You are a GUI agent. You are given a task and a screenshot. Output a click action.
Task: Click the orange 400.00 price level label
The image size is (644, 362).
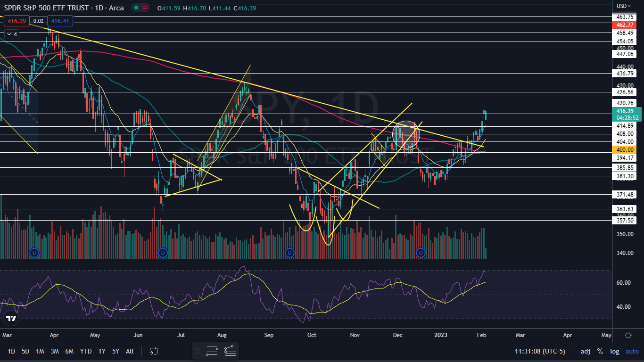pos(623,149)
